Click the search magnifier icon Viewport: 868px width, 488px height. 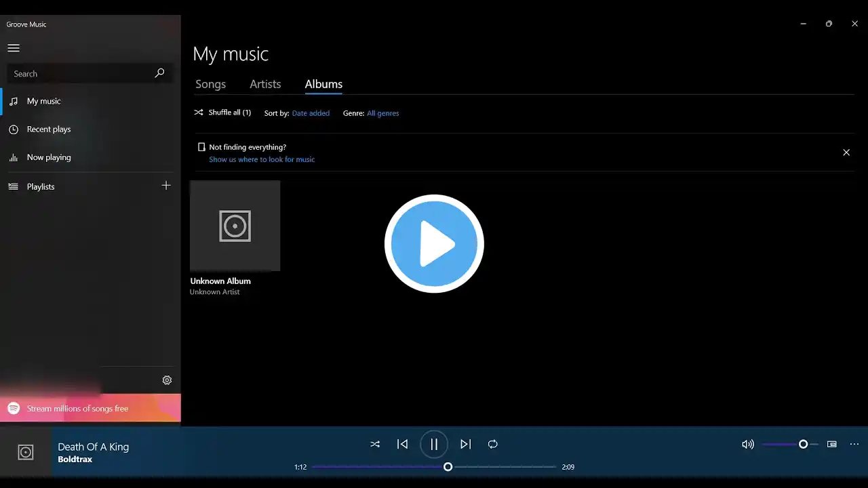coord(159,73)
